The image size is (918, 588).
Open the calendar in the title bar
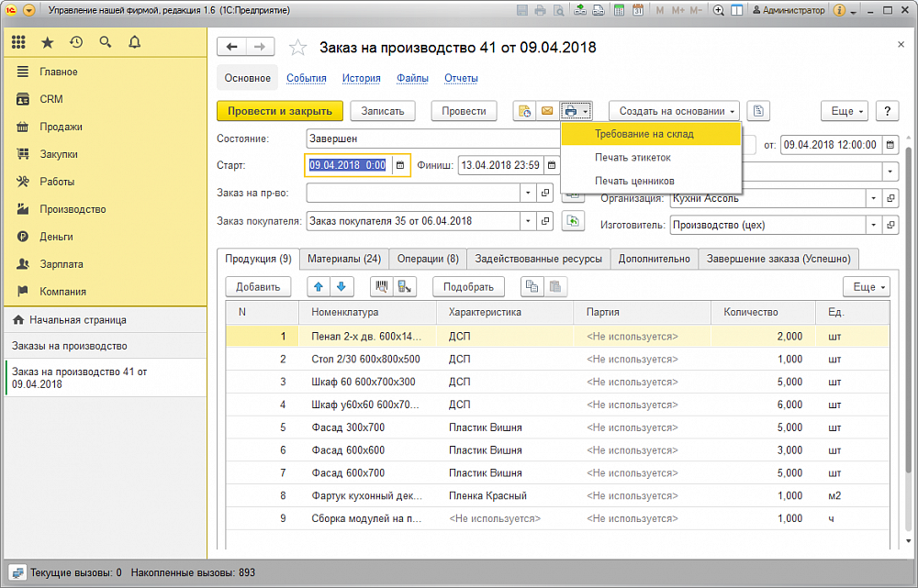tap(638, 10)
